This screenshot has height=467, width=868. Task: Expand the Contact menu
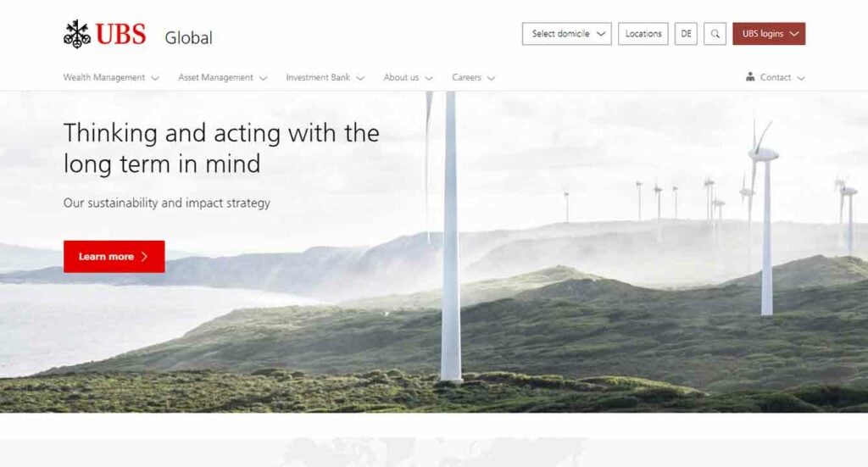point(775,77)
